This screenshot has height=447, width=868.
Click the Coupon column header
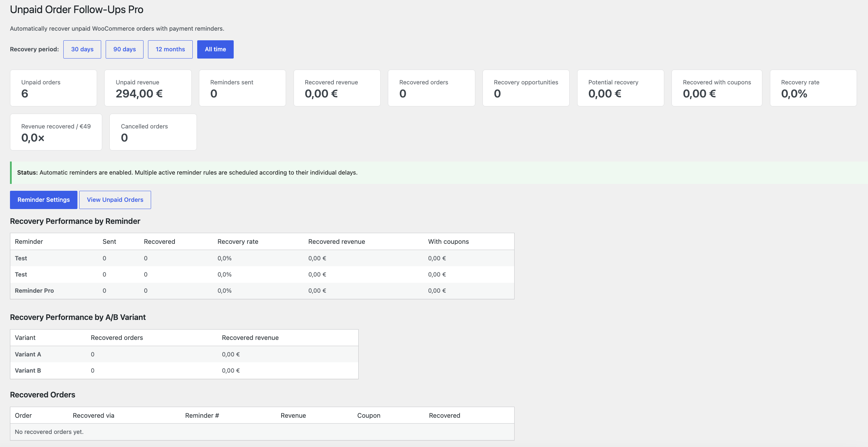(369, 416)
